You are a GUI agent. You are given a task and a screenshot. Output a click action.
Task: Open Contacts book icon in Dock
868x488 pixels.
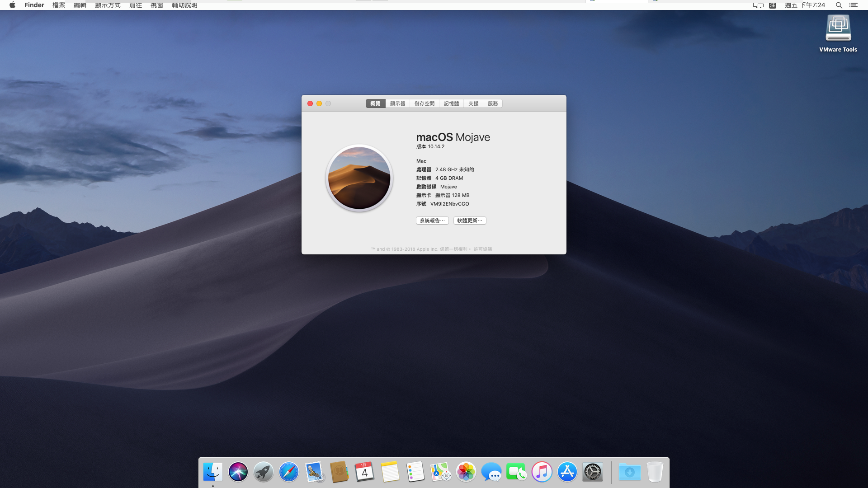click(x=340, y=472)
